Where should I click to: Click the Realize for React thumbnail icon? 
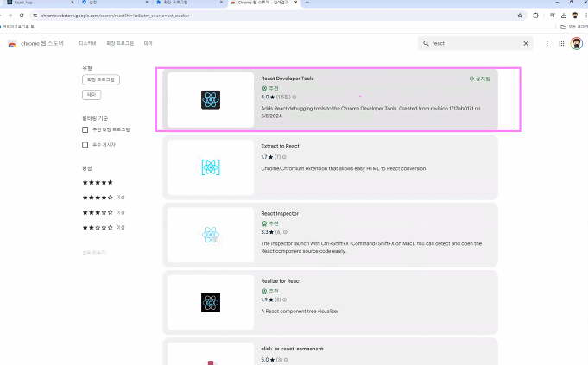tap(211, 302)
